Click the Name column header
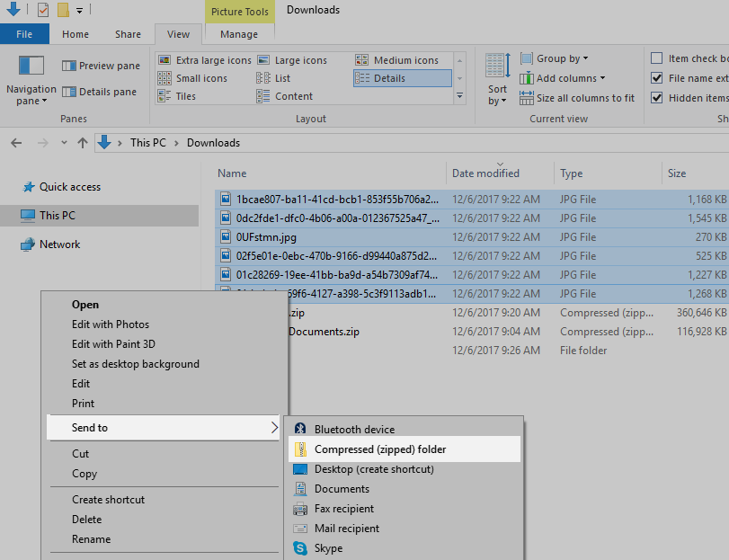The width and height of the screenshot is (729, 560). (x=232, y=173)
